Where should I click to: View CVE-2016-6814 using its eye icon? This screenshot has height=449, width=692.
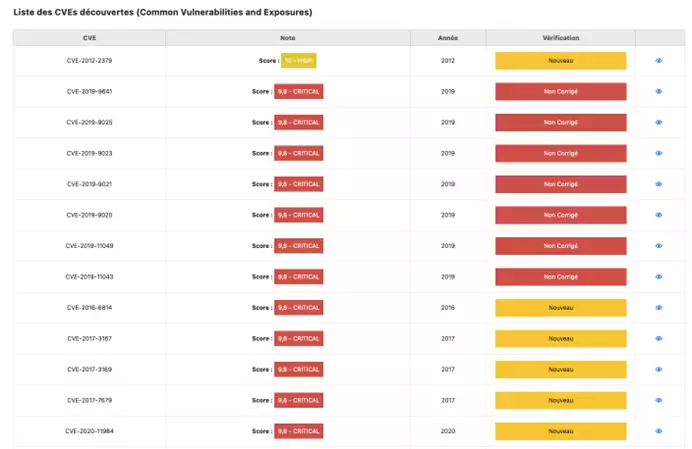(x=659, y=307)
